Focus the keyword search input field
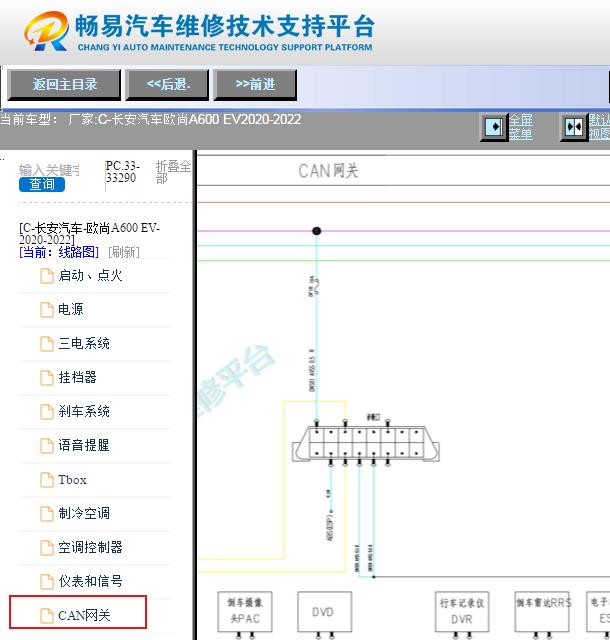The height and width of the screenshot is (640, 610). click(49, 170)
